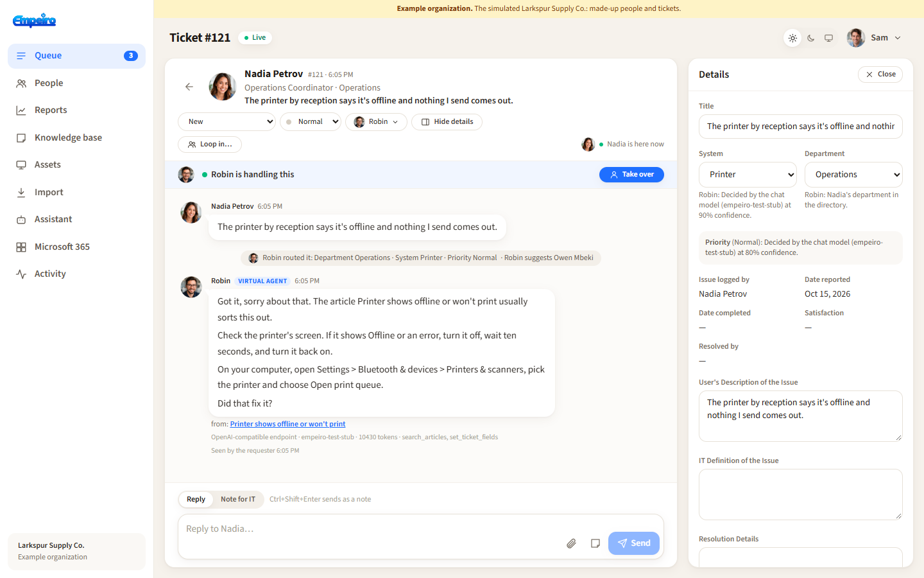Open Knowledge base section

click(76, 137)
